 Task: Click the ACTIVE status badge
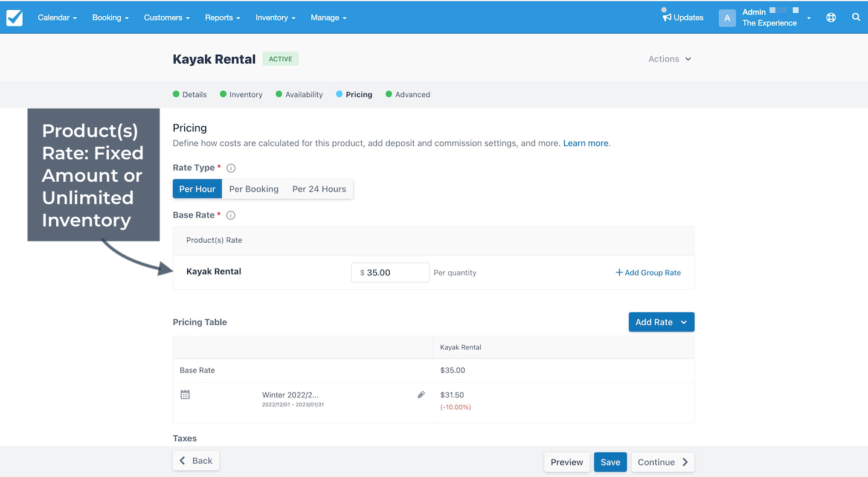click(x=280, y=59)
